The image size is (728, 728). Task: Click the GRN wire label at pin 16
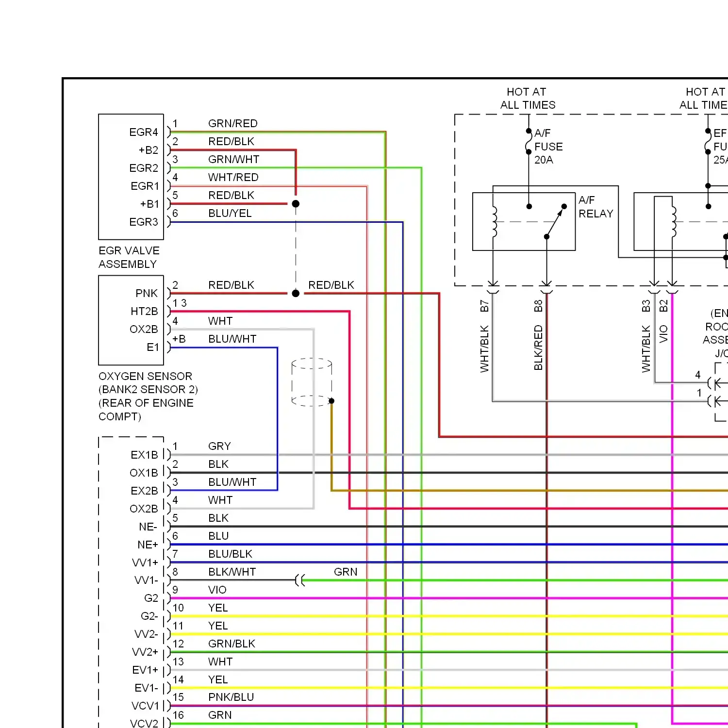(x=220, y=715)
